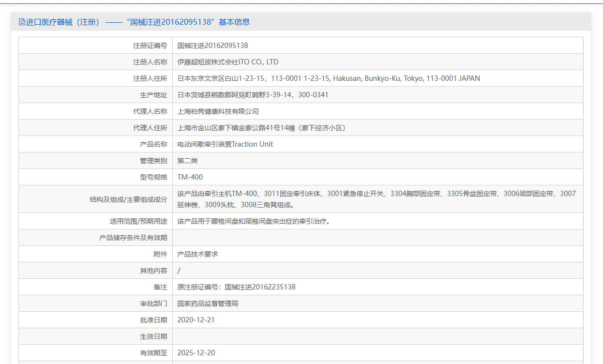Select the value 伊藤超短波株式会社ITO CO., LTD
This screenshot has height=364, width=603.
228,62
